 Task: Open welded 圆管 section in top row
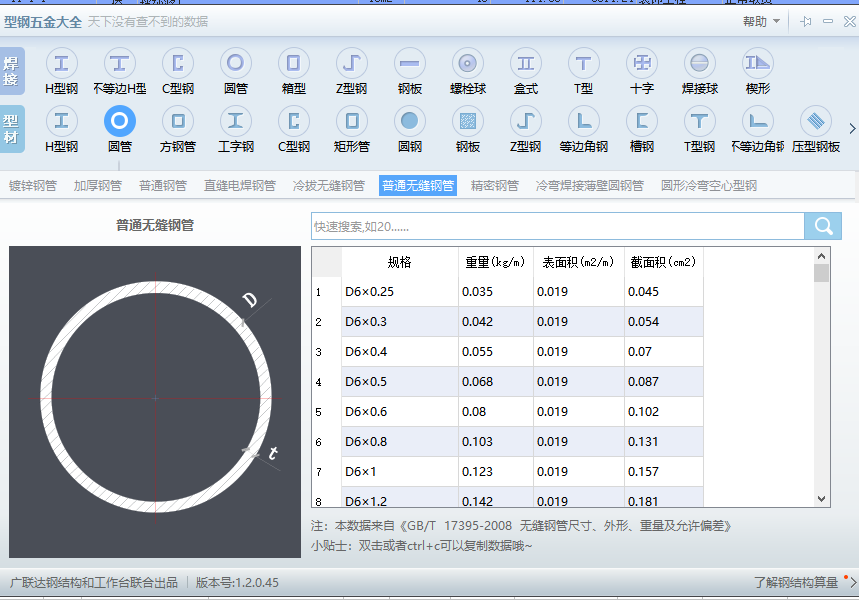pos(236,64)
